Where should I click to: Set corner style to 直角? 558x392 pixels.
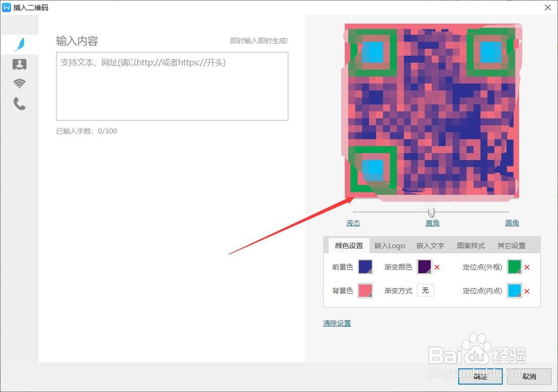(432, 223)
